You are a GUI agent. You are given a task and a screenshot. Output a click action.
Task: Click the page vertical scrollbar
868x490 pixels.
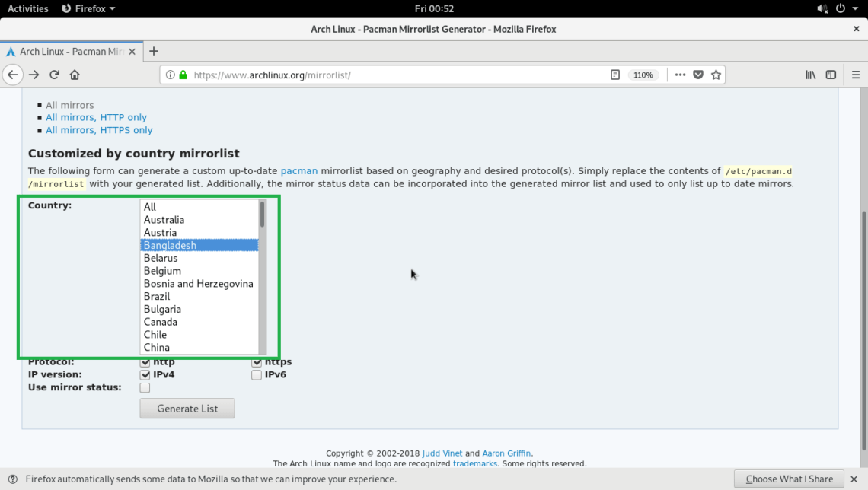pos(864,331)
